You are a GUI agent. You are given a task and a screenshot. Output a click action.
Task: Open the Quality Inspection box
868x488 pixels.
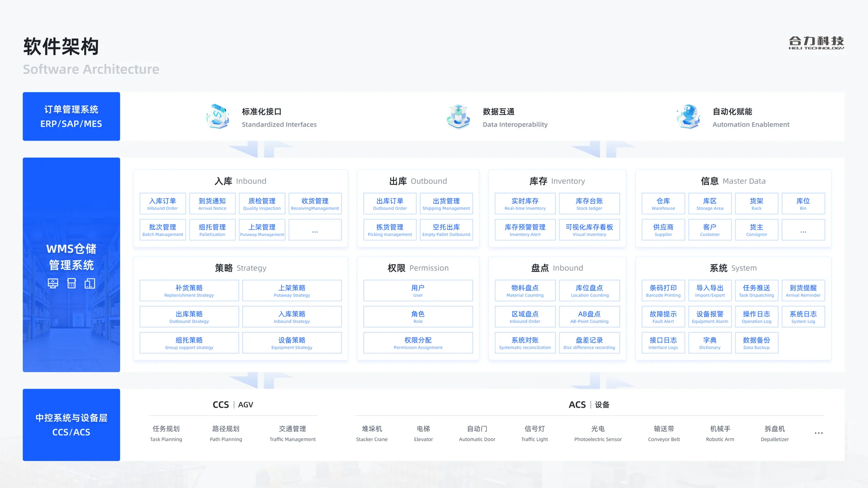point(262,203)
